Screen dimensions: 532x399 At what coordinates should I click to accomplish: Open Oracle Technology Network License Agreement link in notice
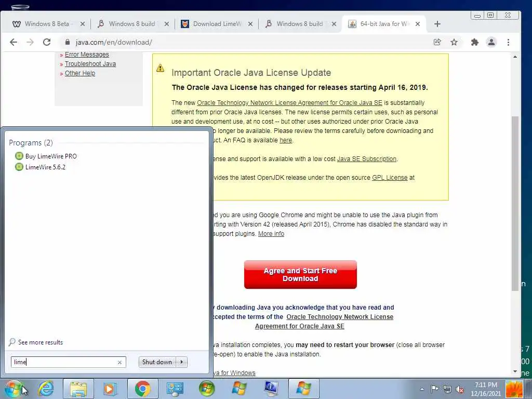click(289, 103)
